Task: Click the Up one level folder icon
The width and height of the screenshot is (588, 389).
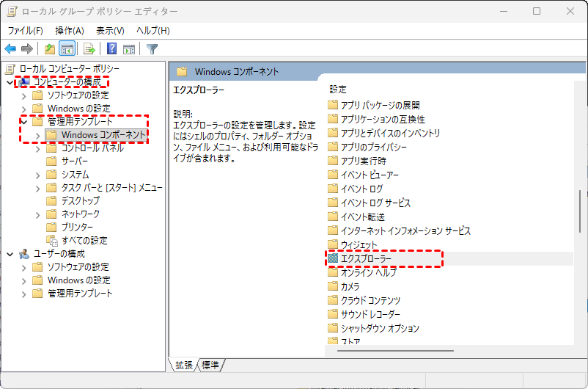Action: point(49,49)
